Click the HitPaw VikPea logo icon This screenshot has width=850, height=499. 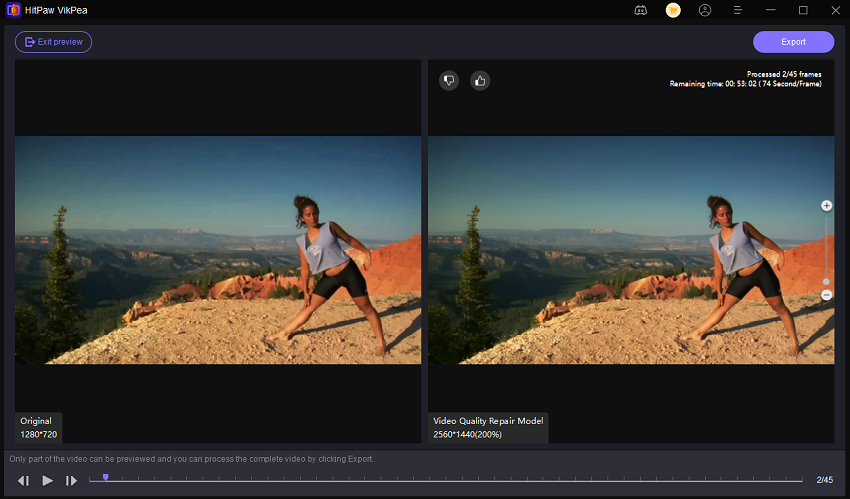click(x=13, y=10)
